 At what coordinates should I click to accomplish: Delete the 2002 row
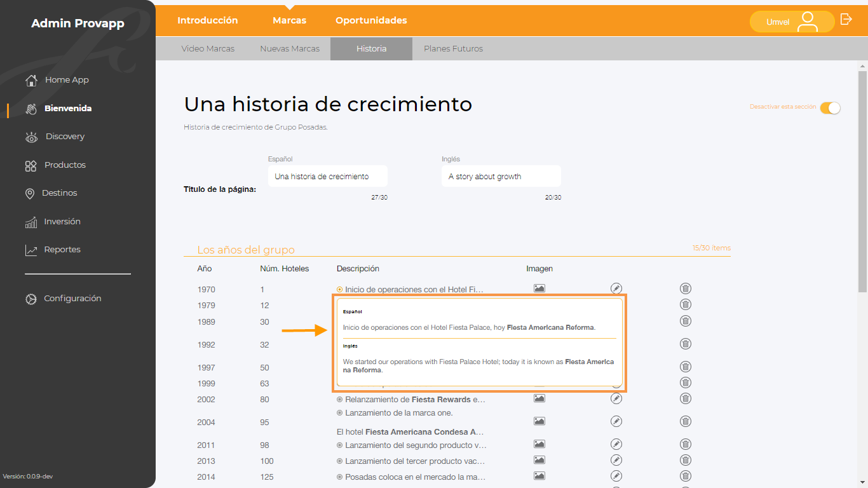point(686,398)
